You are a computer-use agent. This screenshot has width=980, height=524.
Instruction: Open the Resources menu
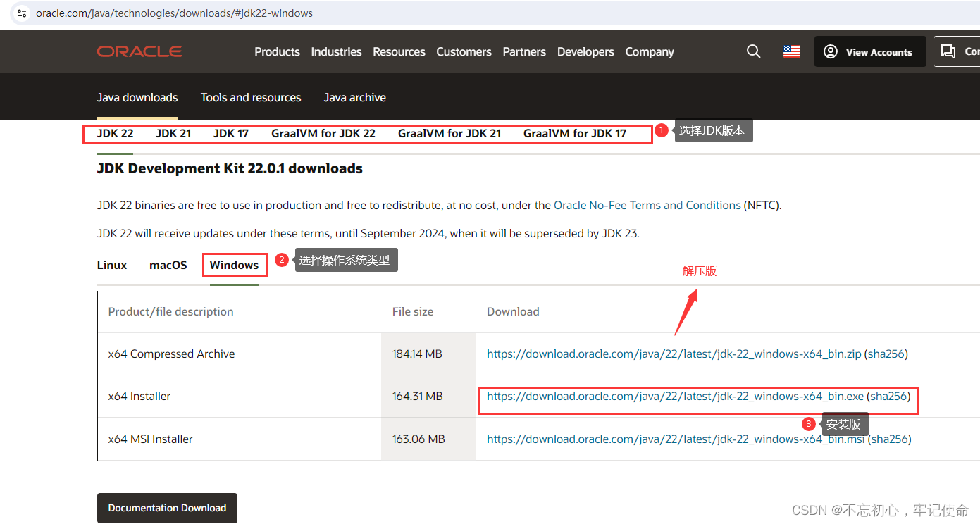click(x=399, y=51)
